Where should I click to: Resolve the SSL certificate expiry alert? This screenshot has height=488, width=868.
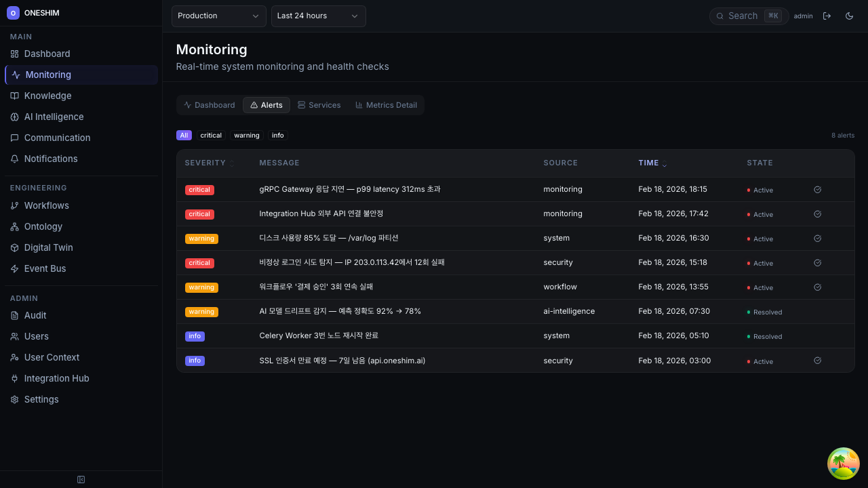point(817,361)
